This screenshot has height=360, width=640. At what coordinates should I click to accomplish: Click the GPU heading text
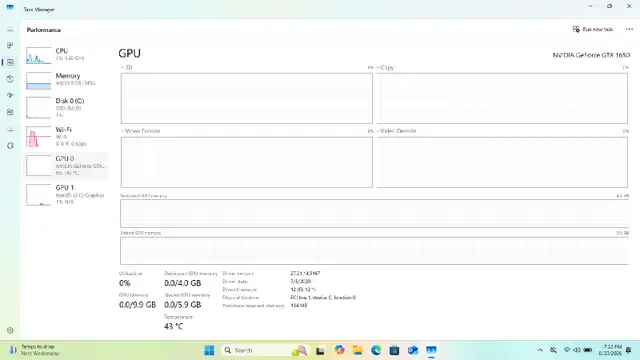pos(129,53)
